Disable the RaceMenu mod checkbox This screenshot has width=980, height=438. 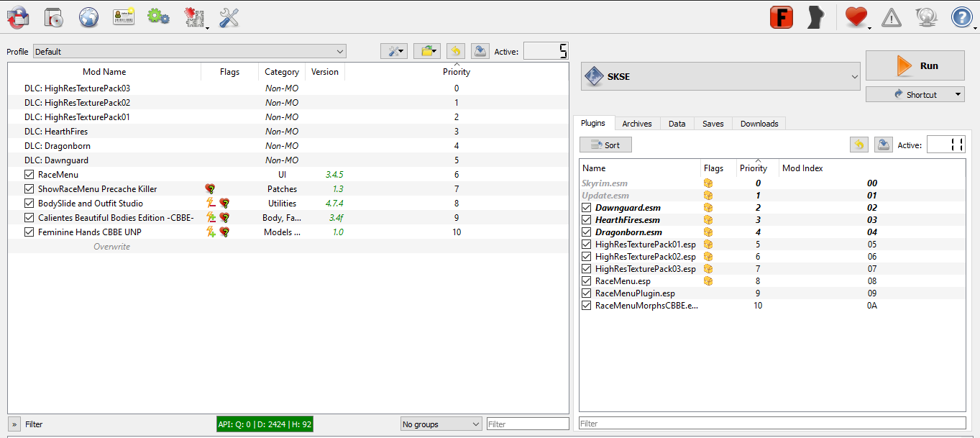pos(29,175)
